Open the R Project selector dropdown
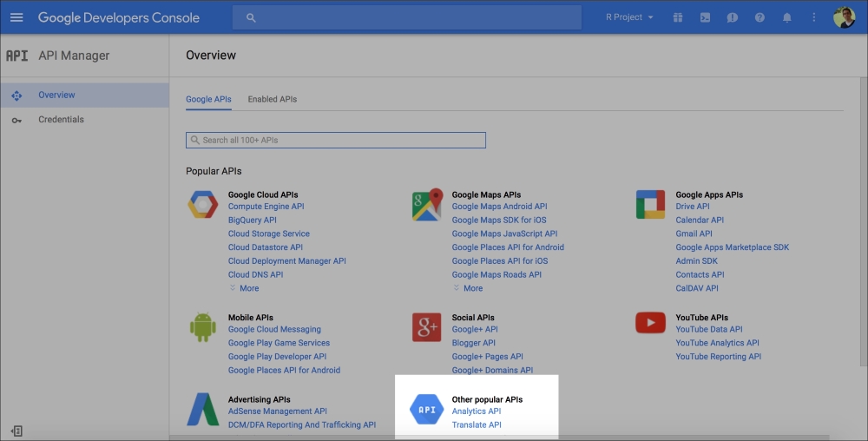Image resolution: width=868 pixels, height=441 pixels. coord(628,17)
